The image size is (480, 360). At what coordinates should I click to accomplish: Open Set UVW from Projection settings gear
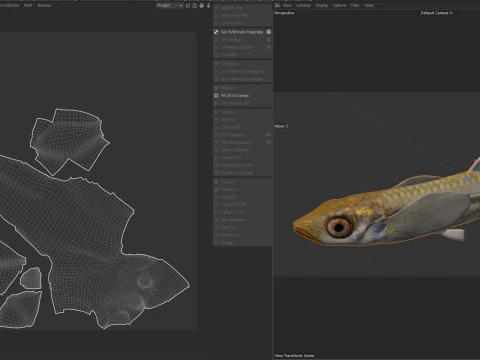tap(269, 32)
